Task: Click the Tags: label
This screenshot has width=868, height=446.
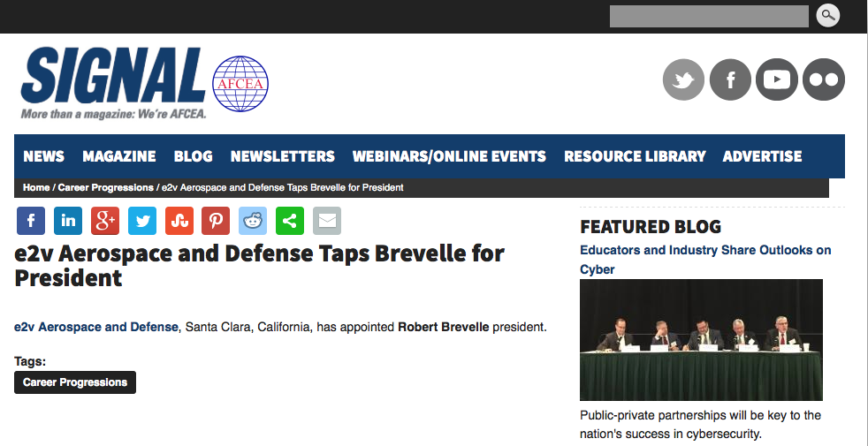Action: (x=30, y=362)
